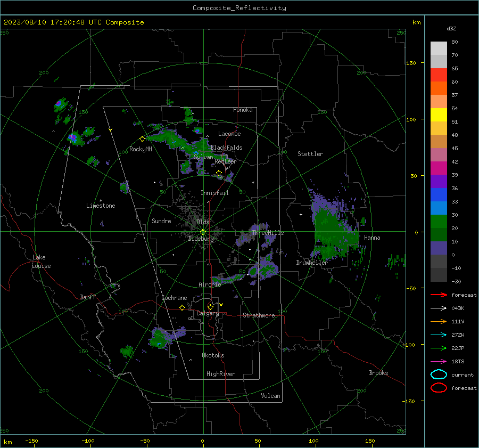479x448 pixels.
Task: Click the Ponoka city label
Action: (243, 110)
